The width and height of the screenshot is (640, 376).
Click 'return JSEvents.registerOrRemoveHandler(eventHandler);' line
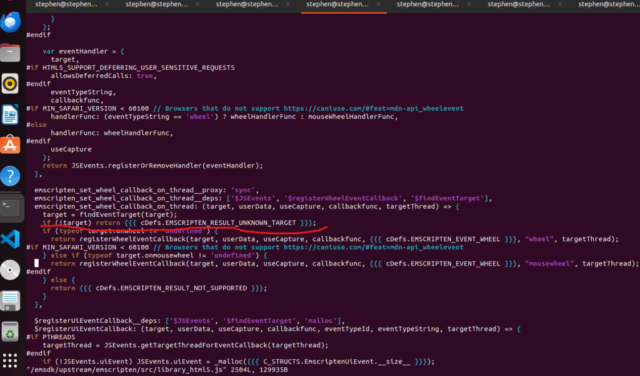(153, 166)
